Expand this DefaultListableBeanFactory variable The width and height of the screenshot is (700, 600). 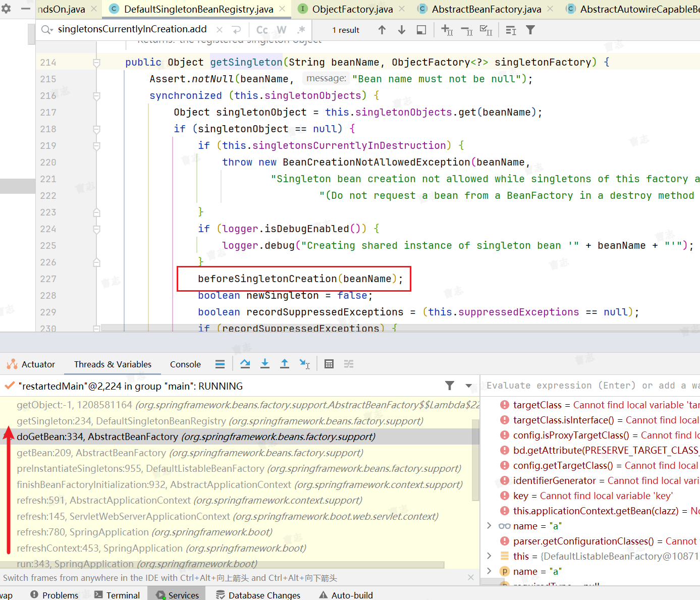[x=489, y=556]
